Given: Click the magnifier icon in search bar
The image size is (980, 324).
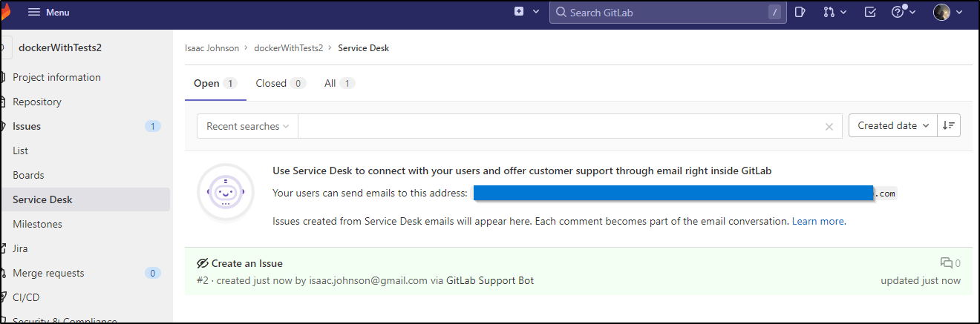Looking at the screenshot, I should [561, 12].
